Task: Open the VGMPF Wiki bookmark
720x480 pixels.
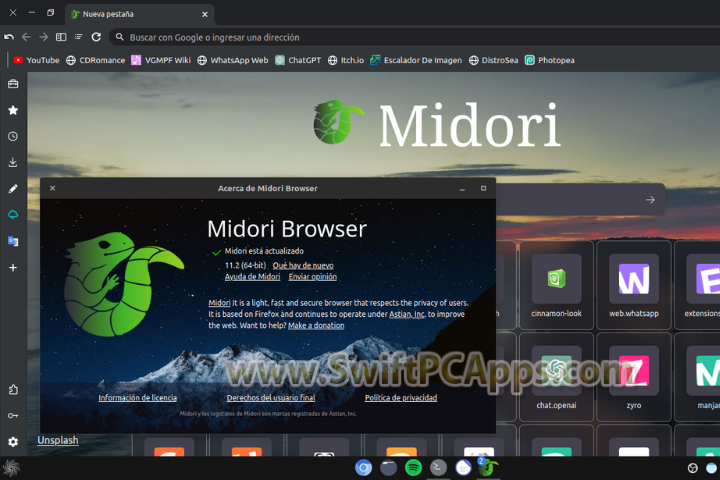Action: click(161, 60)
